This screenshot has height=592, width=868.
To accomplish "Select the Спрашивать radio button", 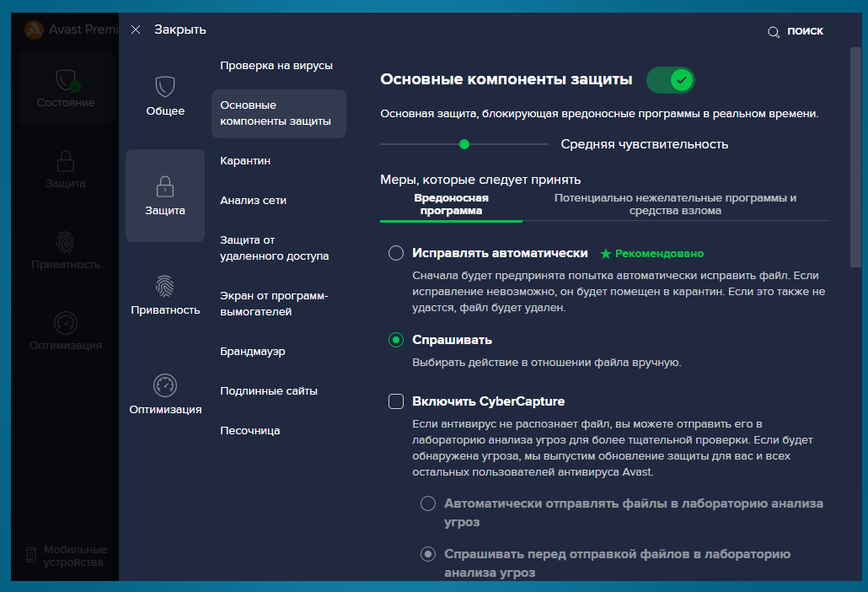I will coord(396,340).
